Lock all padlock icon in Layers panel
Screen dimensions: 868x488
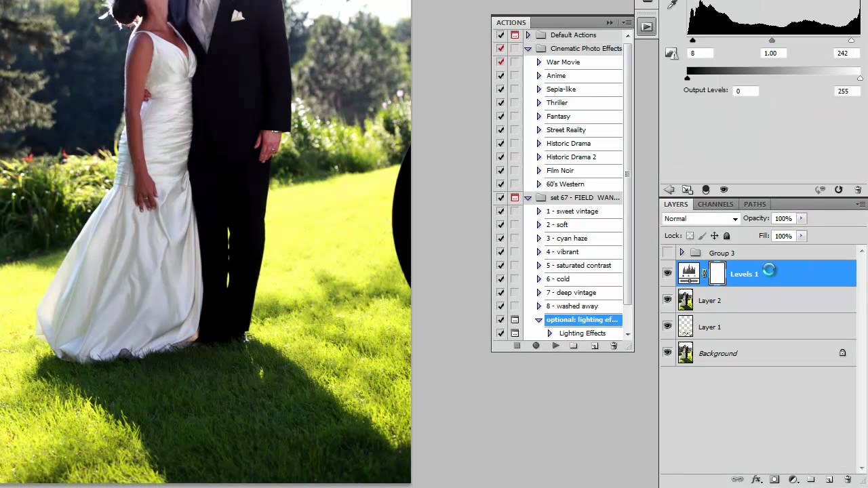[x=726, y=236]
